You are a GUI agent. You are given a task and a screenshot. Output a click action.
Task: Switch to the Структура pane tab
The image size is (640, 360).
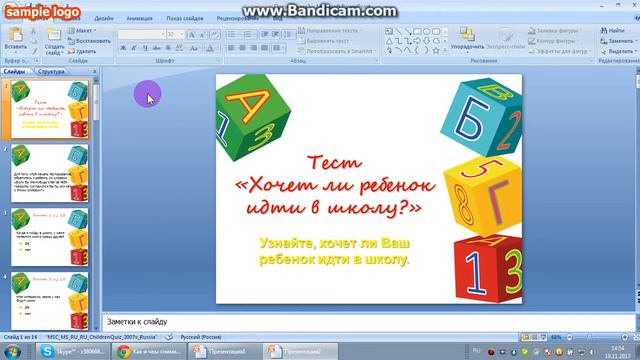pos(51,71)
